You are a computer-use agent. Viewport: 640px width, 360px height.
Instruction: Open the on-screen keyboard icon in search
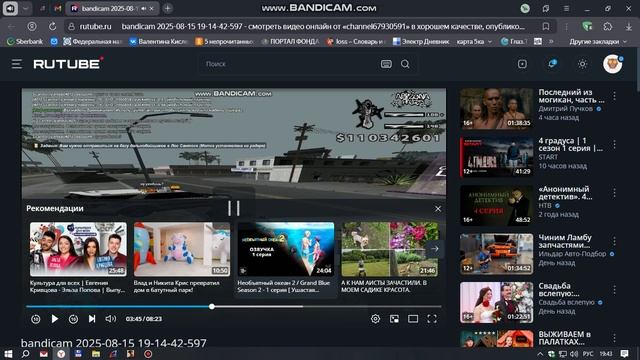pyautogui.click(x=386, y=64)
